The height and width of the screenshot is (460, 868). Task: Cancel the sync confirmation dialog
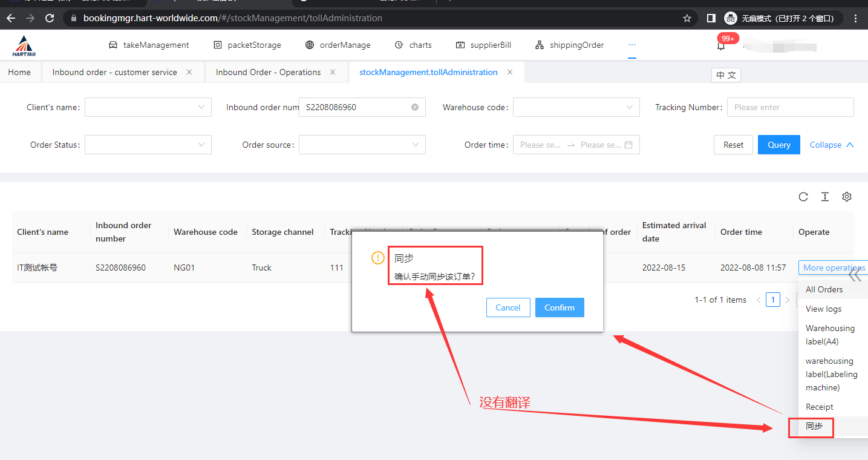point(507,307)
